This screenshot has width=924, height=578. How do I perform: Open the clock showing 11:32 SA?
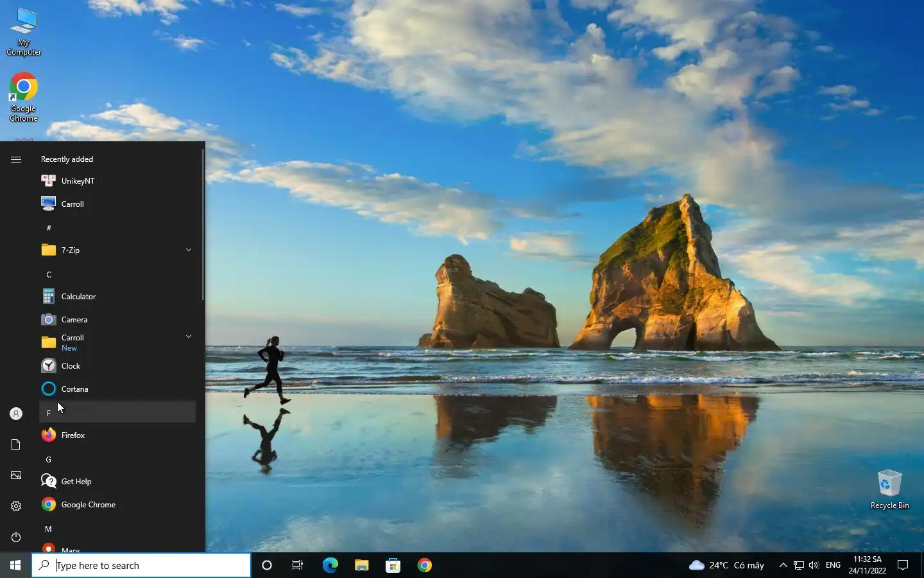[x=868, y=565]
